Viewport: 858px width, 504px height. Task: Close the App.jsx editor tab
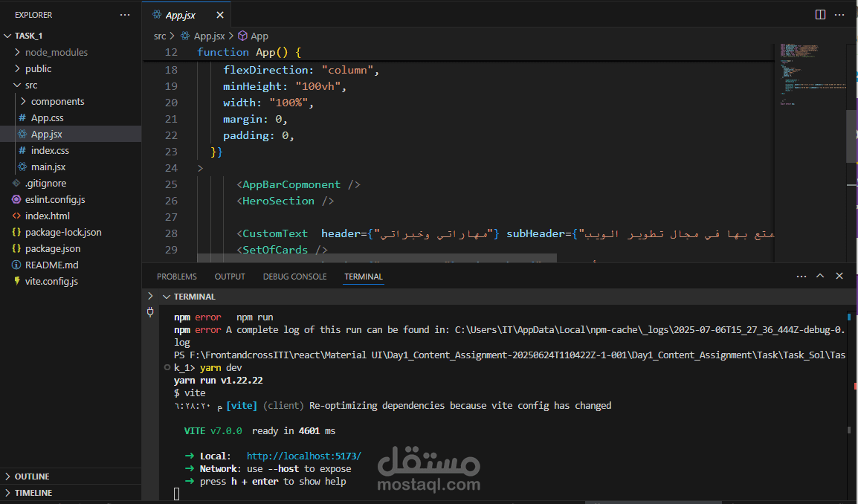pos(220,16)
